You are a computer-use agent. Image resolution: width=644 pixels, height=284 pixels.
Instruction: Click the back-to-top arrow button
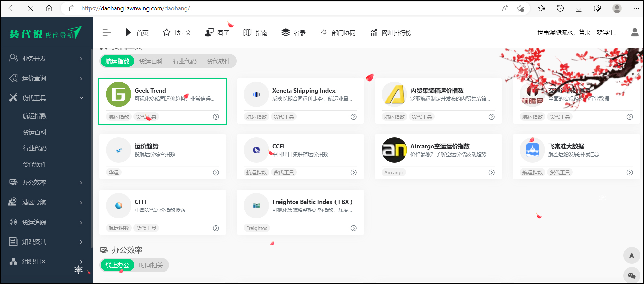(632, 255)
